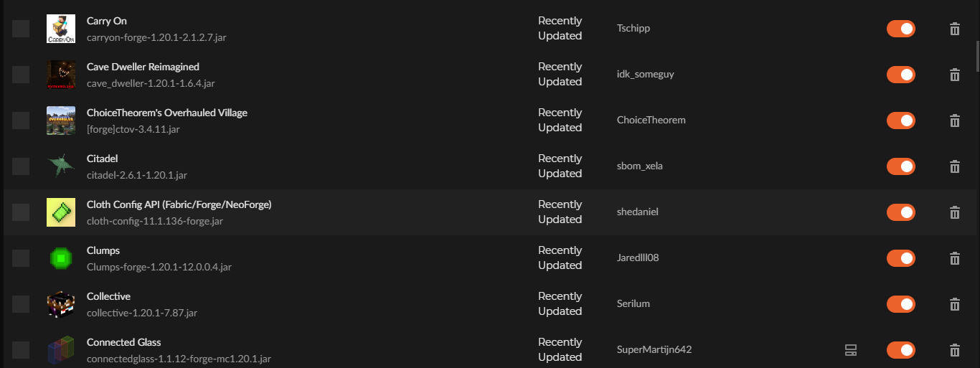Click the vertical scrollbar thumb

coord(976,56)
